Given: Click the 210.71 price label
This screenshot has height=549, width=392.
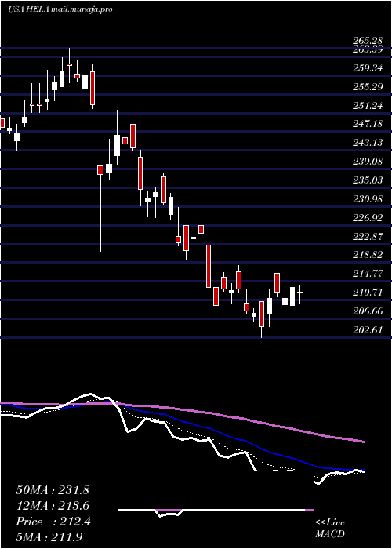Looking at the screenshot, I should [368, 293].
